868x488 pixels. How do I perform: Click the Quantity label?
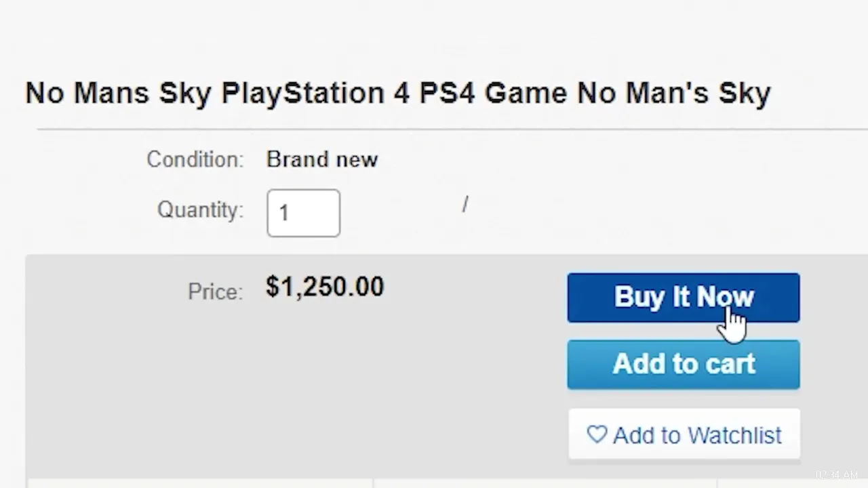pos(200,210)
